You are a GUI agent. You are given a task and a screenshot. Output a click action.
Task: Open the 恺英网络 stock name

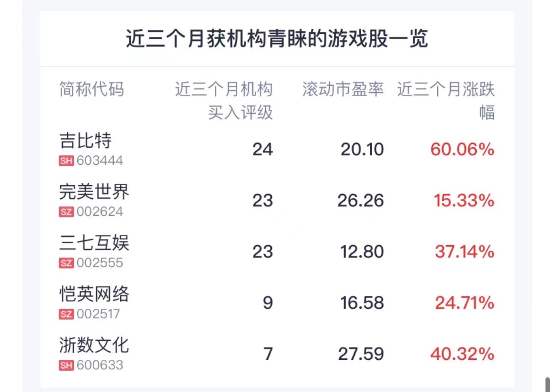pos(94,294)
